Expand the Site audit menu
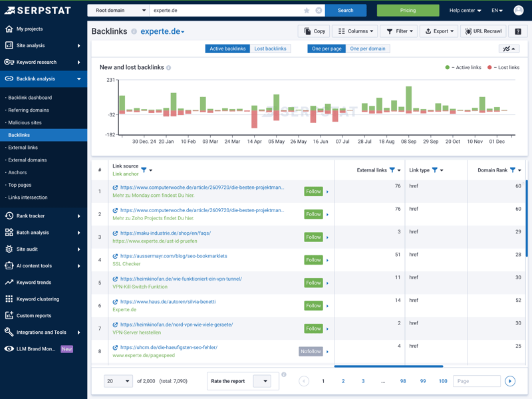This screenshot has height=399, width=532. coord(43,249)
